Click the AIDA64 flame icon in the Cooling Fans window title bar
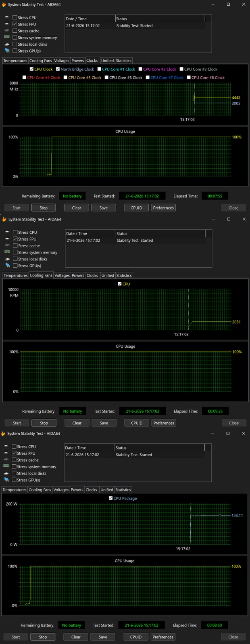Screen dimensions: 250x644 click(4, 219)
